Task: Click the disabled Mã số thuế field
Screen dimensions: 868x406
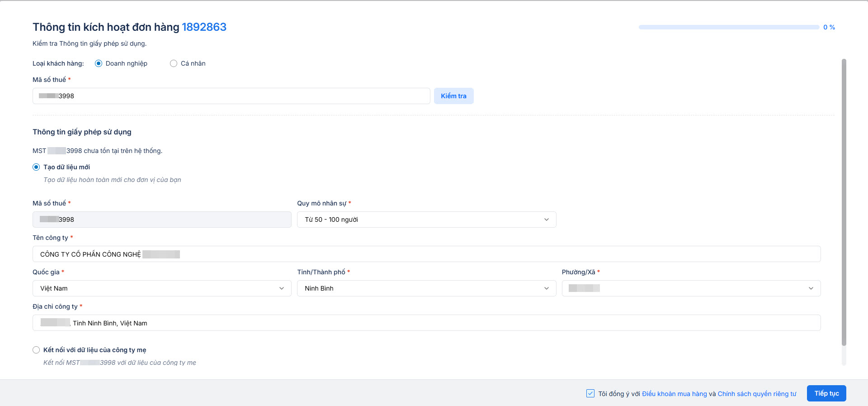Action: point(162,220)
